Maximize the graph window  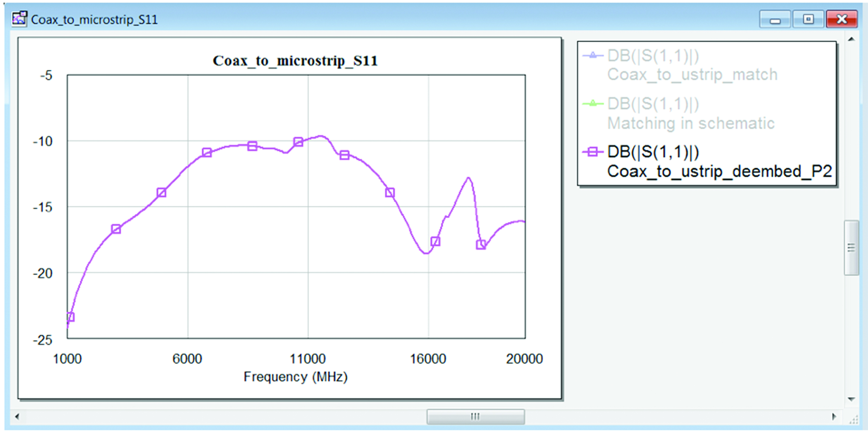click(x=808, y=19)
